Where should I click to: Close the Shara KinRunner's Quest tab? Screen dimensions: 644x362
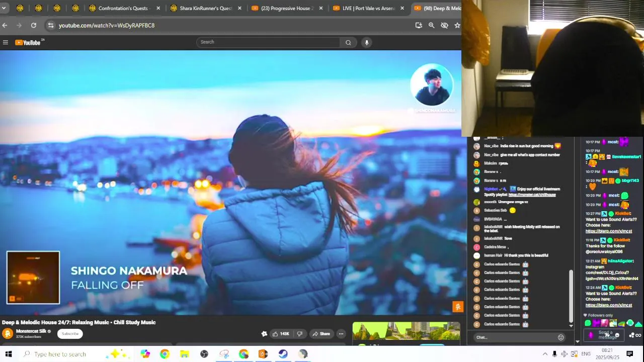pos(239,8)
